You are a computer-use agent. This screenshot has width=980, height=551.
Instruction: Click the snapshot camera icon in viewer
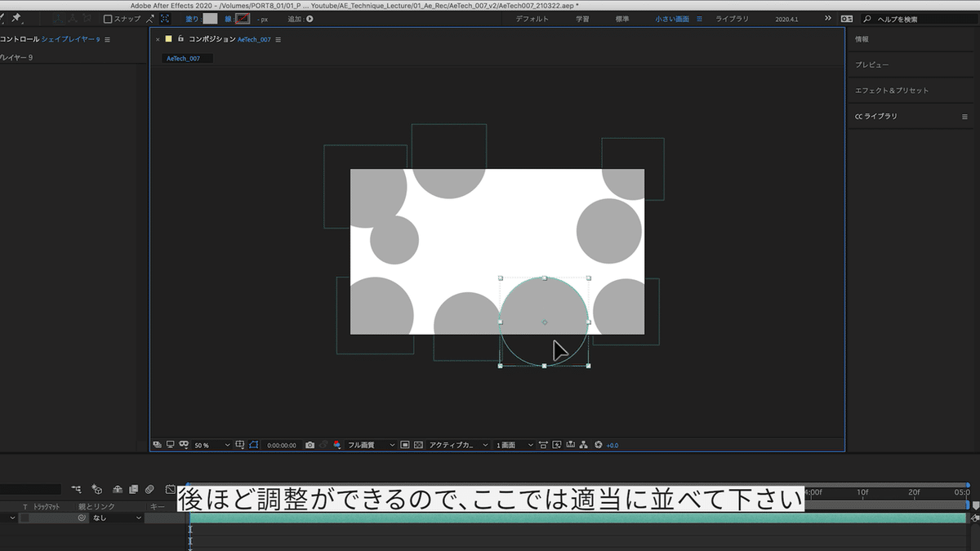pyautogui.click(x=310, y=445)
